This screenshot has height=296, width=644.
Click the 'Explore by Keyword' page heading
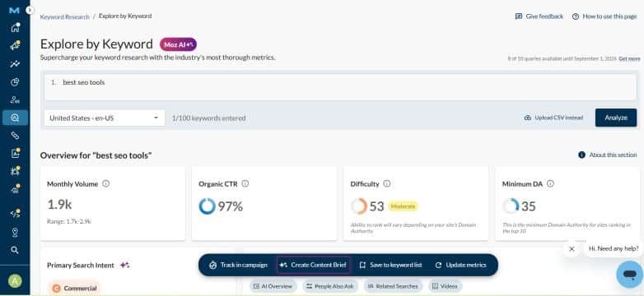tap(96, 44)
